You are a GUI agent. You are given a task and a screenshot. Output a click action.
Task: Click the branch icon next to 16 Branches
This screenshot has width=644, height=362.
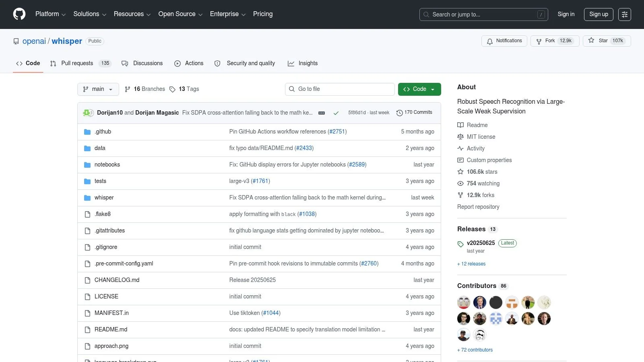click(128, 89)
